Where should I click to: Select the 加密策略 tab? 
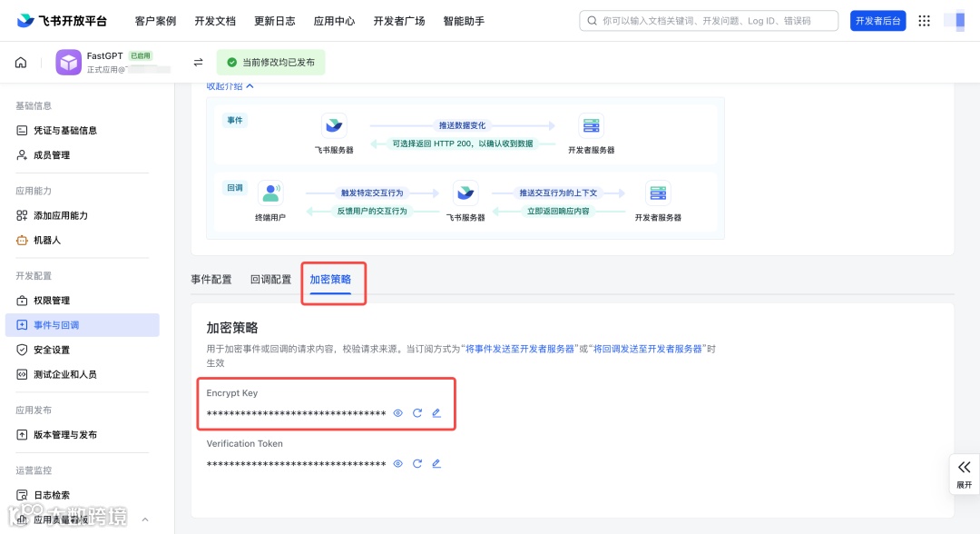click(x=330, y=280)
